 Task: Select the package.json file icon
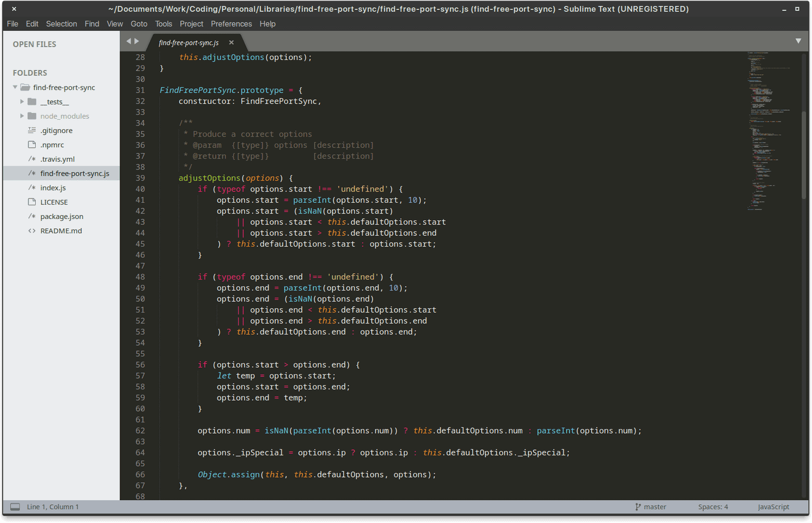(x=31, y=216)
